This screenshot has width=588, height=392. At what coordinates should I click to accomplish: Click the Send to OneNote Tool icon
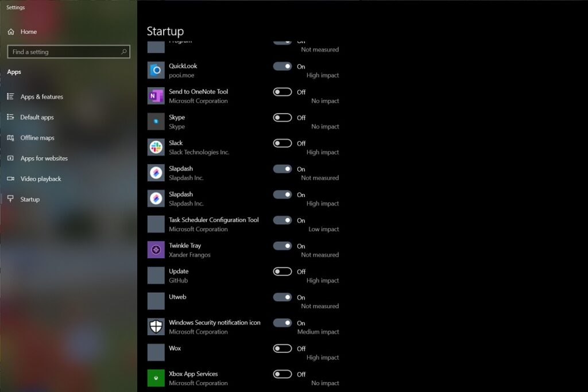[156, 96]
